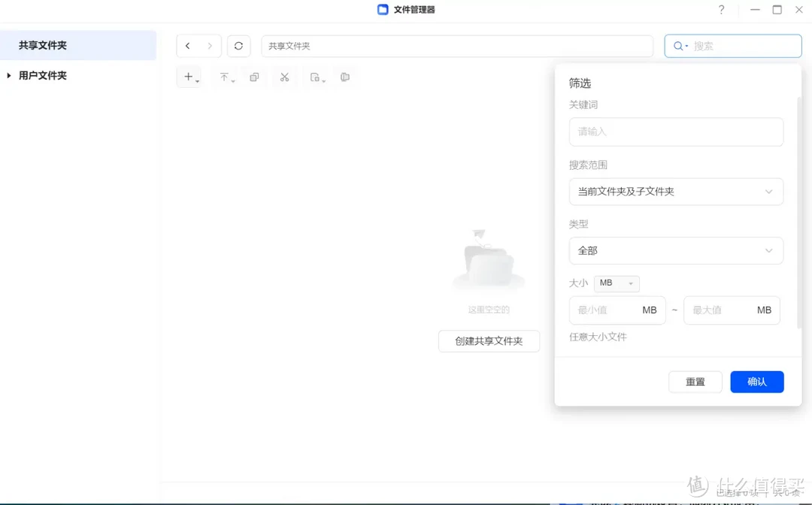
Task: Click the copy icon in the toolbar
Action: point(253,76)
